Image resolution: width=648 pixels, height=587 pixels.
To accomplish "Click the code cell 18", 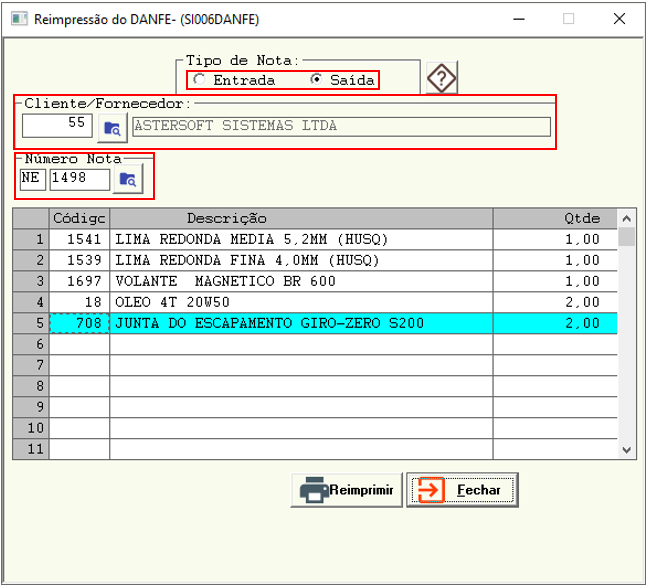I will [79, 302].
